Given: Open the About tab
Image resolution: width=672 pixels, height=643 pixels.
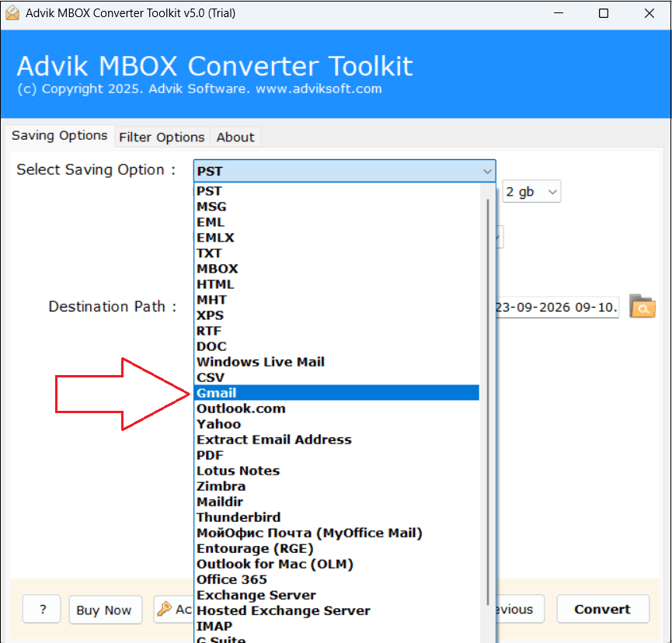Looking at the screenshot, I should pos(235,137).
